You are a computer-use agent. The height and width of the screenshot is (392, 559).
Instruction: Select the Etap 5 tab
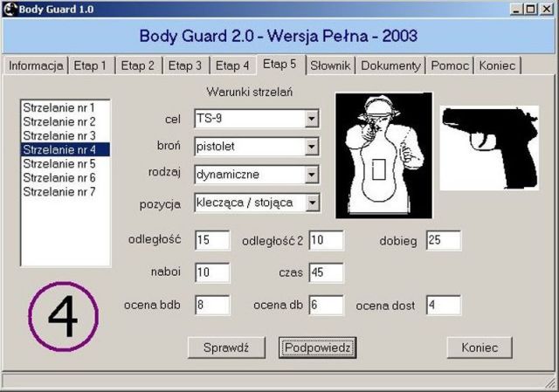[x=280, y=65]
